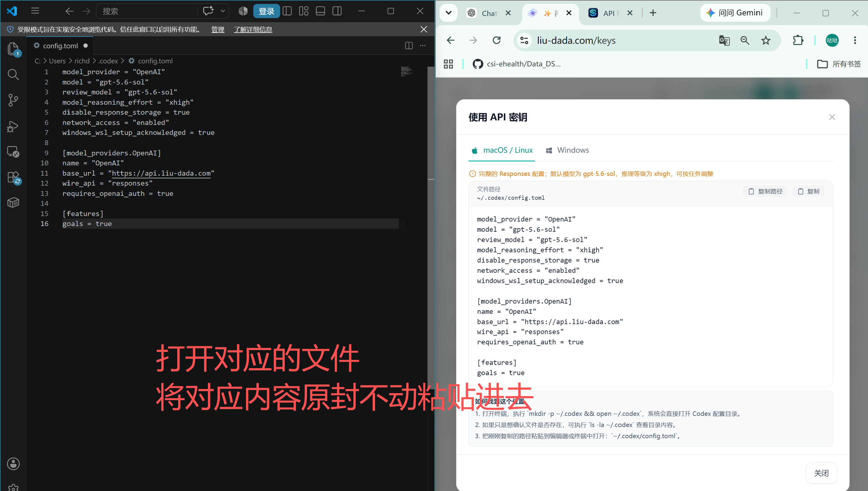This screenshot has height=491, width=868.
Task: Dismiss the restricted mode banner
Action: (x=424, y=29)
